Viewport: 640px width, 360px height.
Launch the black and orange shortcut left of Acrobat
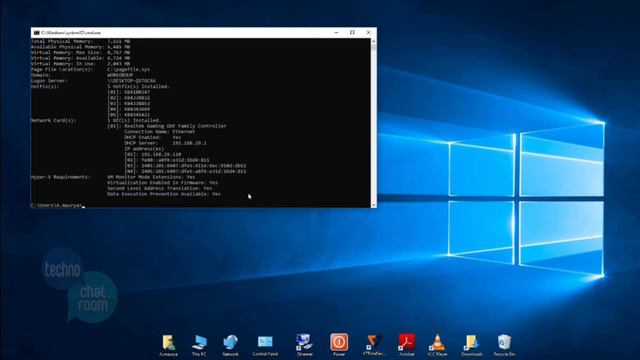tap(374, 345)
